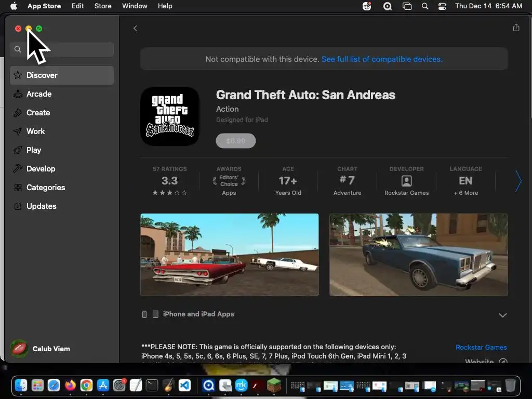532x399 pixels.
Task: Click the Calub Viem account avatar
Action: pyautogui.click(x=19, y=349)
